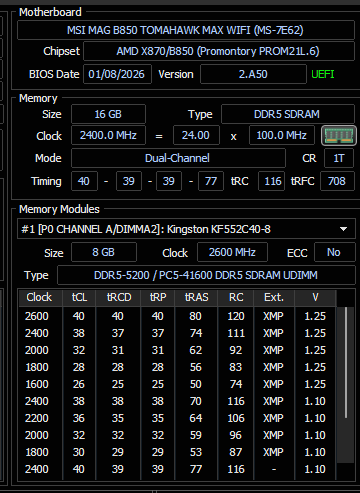360x493 pixels.
Task: Click RC value 111 in the table
Action: point(236,333)
